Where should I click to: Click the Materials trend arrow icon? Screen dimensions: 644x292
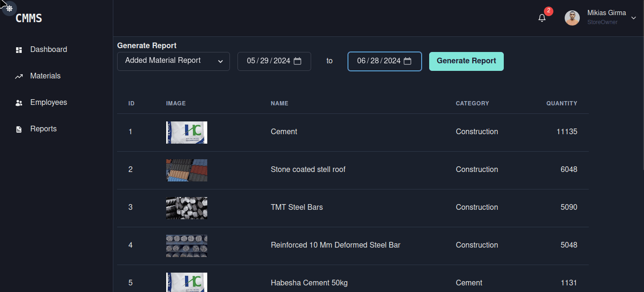[x=19, y=76]
